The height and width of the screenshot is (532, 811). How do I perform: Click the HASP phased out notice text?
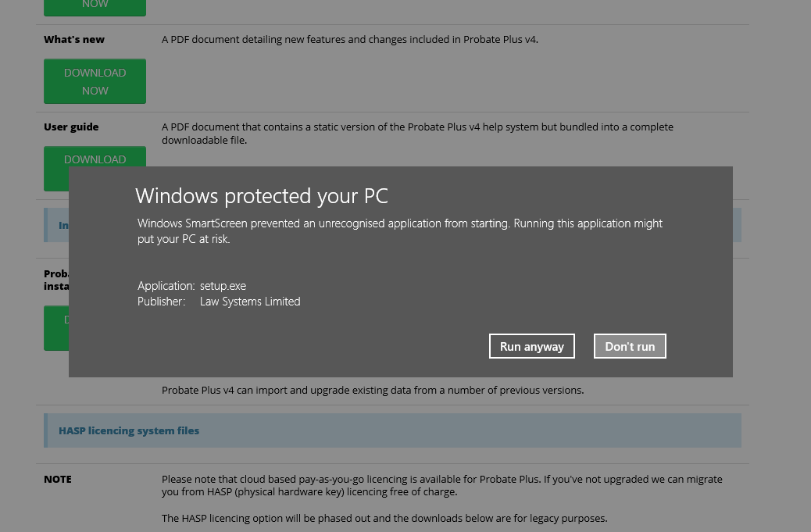tap(384, 518)
